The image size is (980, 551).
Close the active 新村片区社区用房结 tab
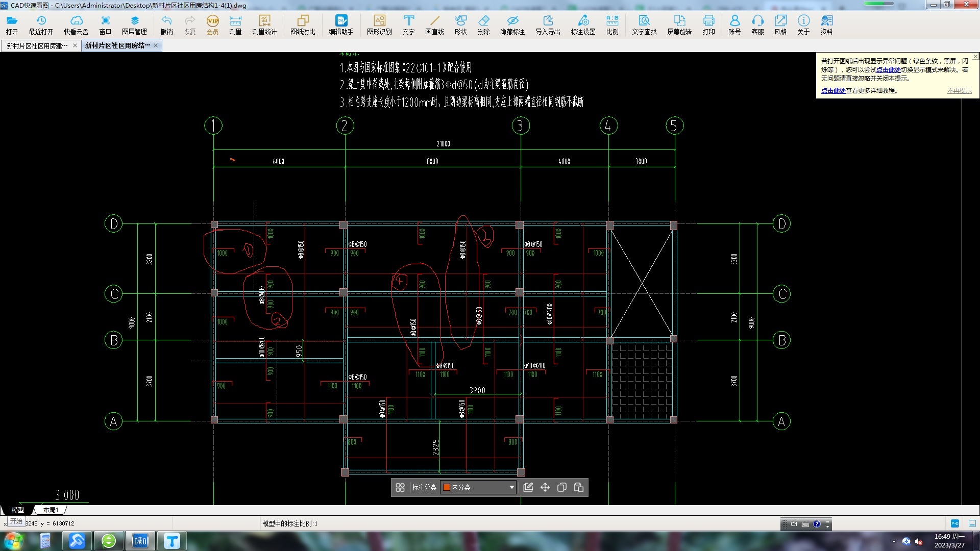156,45
